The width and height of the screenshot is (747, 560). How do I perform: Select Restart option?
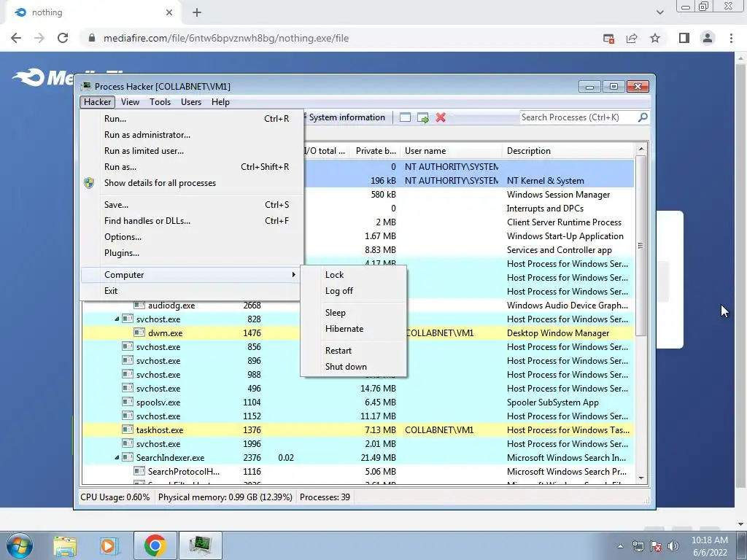click(354, 351)
